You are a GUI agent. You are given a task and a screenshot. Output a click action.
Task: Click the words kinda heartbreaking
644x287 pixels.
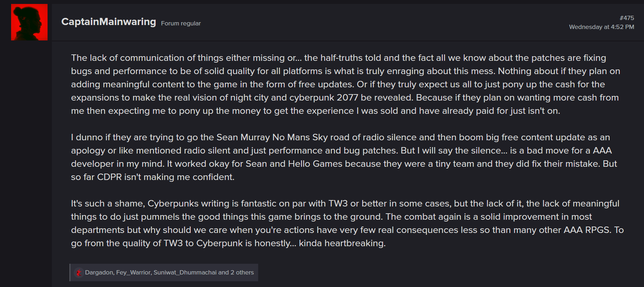click(x=342, y=243)
